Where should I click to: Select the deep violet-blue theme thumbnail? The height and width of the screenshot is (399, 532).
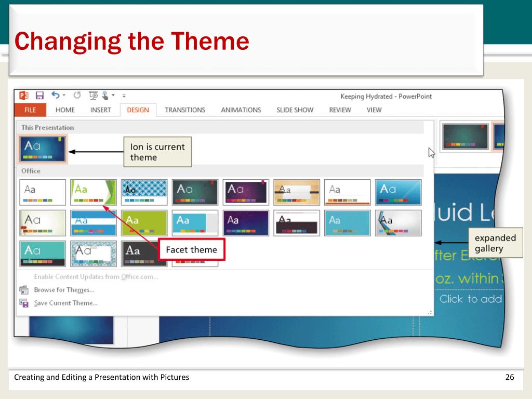click(246, 223)
